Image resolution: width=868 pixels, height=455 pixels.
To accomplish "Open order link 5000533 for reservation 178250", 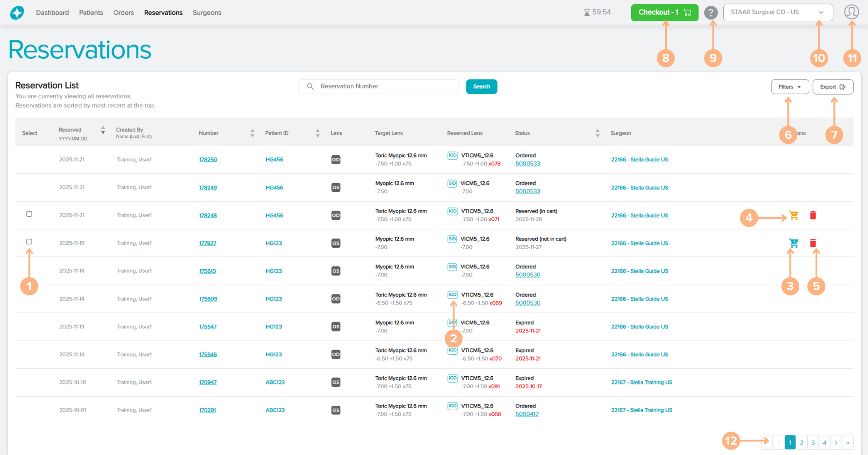I will click(528, 164).
